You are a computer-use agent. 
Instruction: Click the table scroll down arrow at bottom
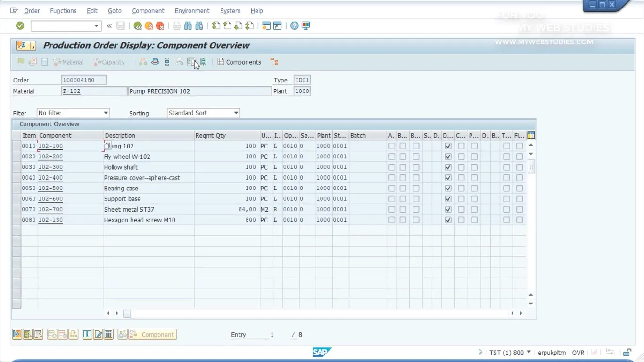(531, 304)
